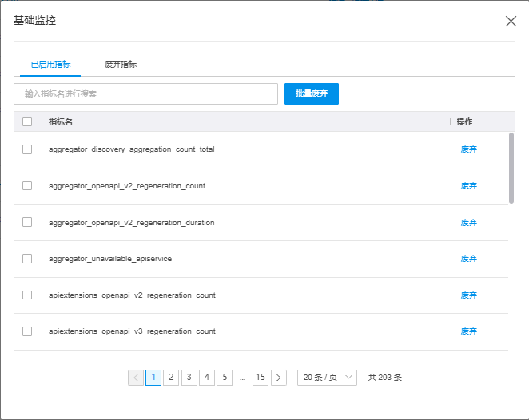
Task: Focus the 输入指标名进行搜索 search field
Action: click(145, 93)
